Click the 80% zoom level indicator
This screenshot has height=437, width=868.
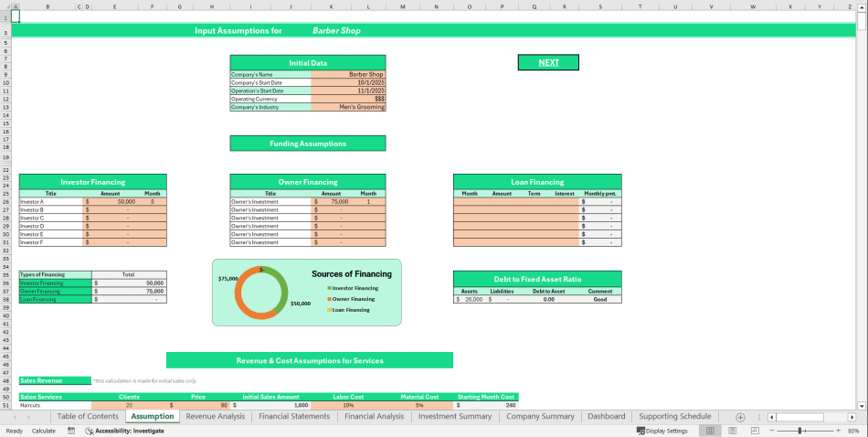853,431
